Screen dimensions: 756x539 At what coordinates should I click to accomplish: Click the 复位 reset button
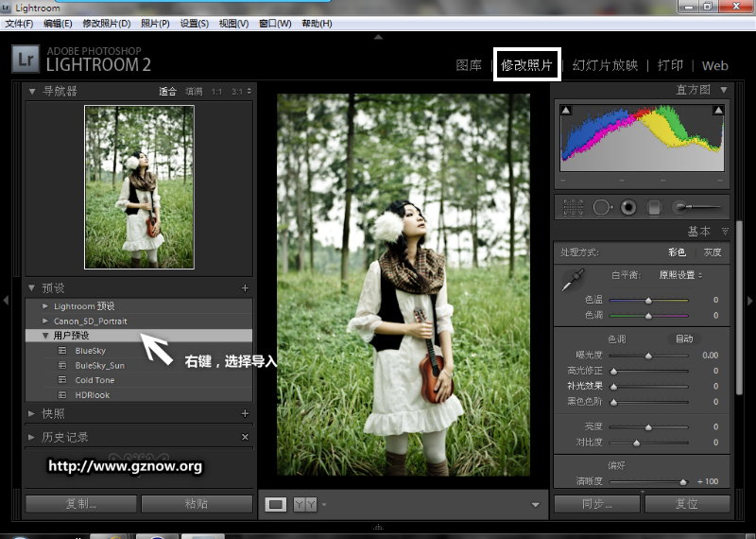686,504
